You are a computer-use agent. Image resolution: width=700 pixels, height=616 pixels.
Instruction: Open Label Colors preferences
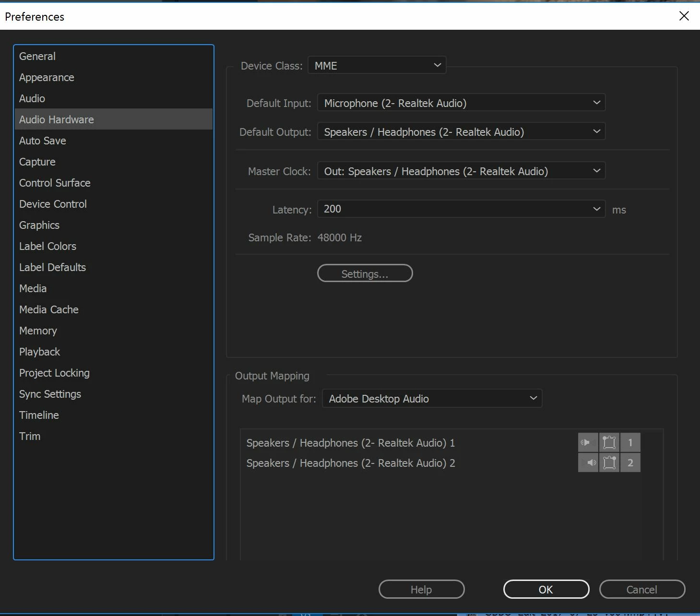pyautogui.click(x=113, y=246)
